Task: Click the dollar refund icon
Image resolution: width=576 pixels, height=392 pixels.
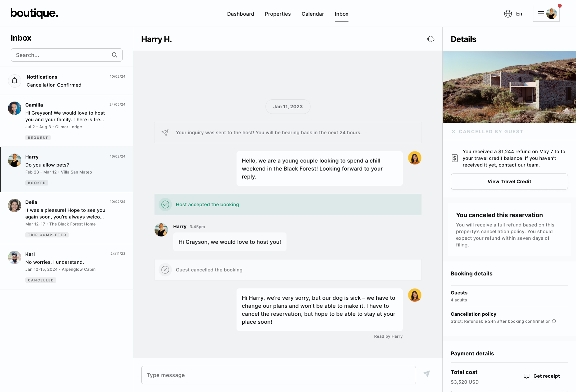Action: tap(455, 158)
